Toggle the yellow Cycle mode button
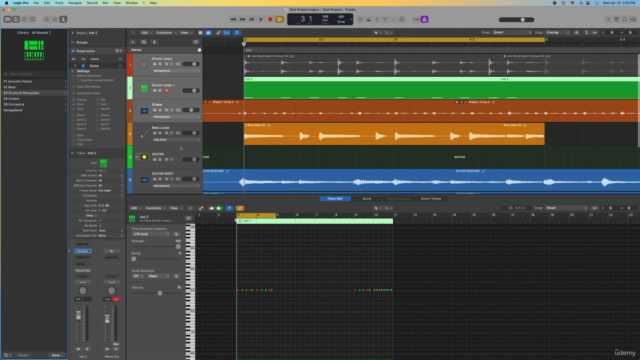Image resolution: width=640 pixels, height=360 pixels. 280,19
